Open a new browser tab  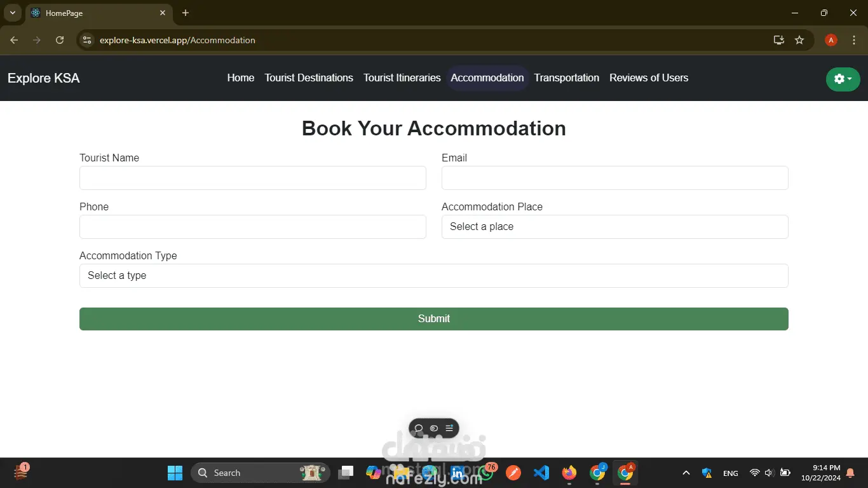(186, 13)
